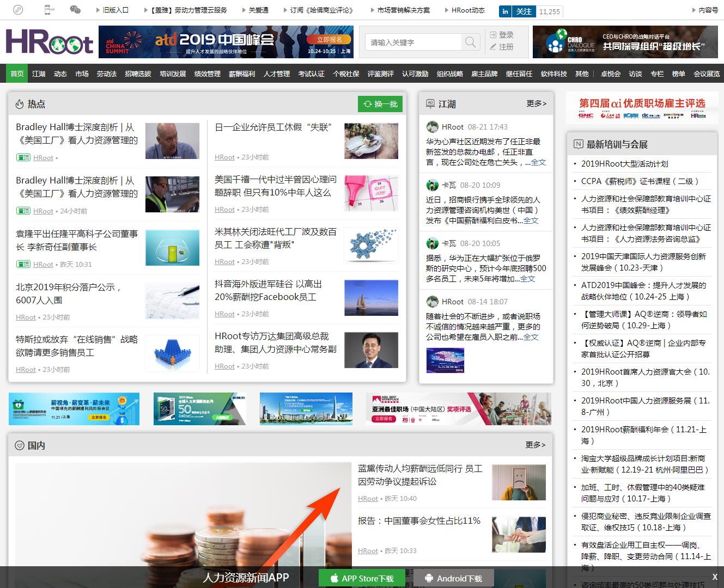
Task: Open the HRoot mobile phone icon
Action: [49, 10]
